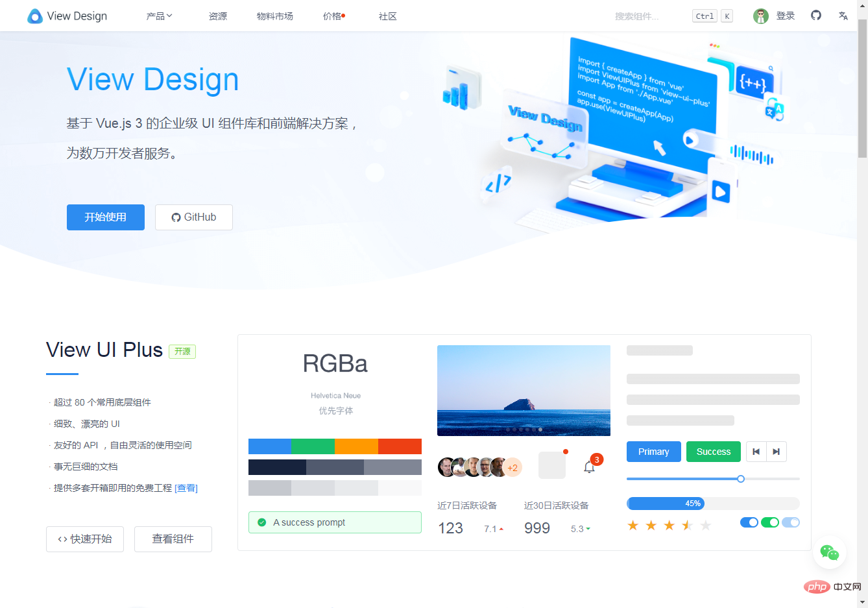Image resolution: width=868 pixels, height=608 pixels.
Task: Click the statistic value 999
Action: 537,528
